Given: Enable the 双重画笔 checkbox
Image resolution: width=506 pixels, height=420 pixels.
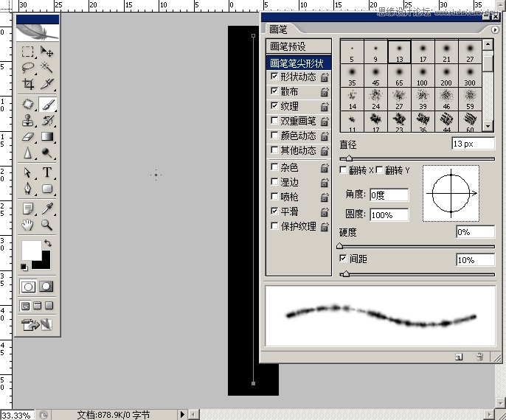Looking at the screenshot, I should click(x=275, y=121).
